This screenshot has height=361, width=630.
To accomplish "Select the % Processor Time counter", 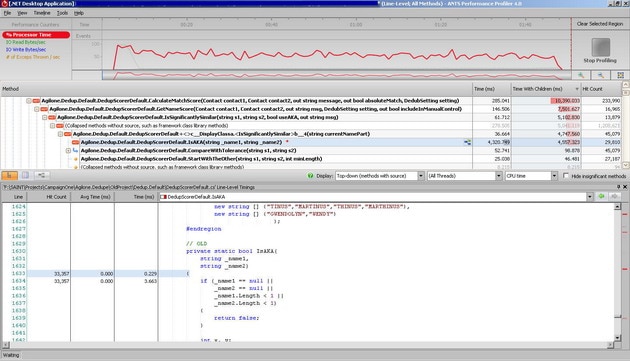I will pyautogui.click(x=36, y=35).
